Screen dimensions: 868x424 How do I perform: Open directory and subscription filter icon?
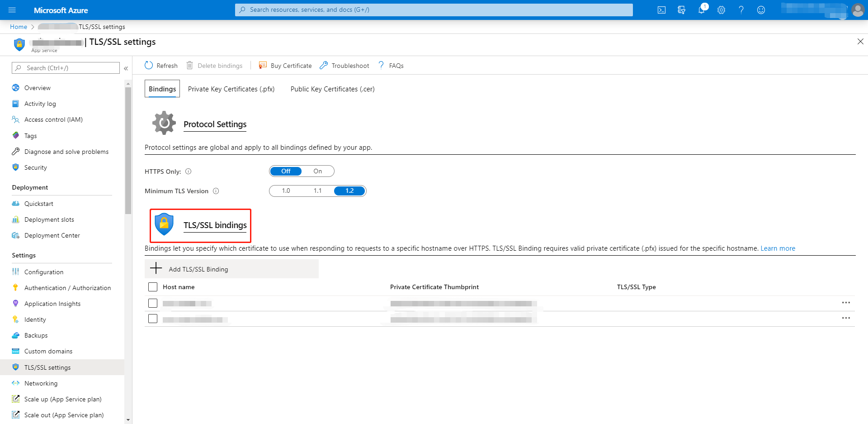(x=681, y=10)
